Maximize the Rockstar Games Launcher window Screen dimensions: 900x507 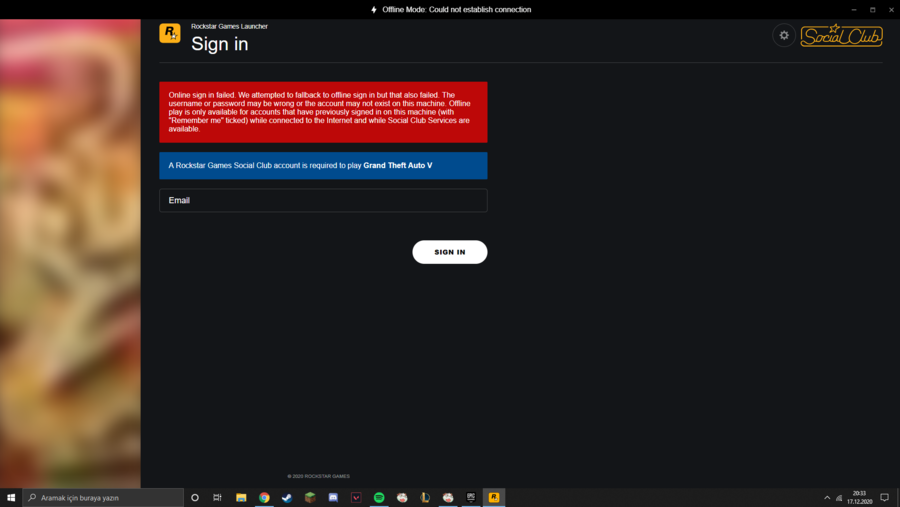(x=872, y=10)
